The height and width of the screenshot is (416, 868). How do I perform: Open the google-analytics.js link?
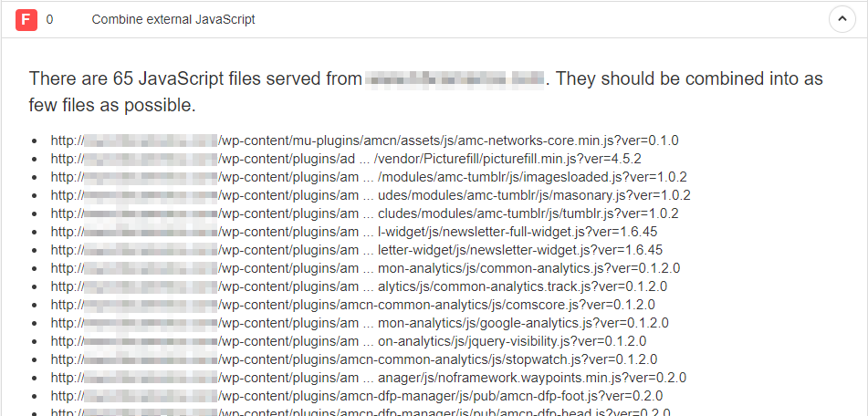[x=360, y=323]
